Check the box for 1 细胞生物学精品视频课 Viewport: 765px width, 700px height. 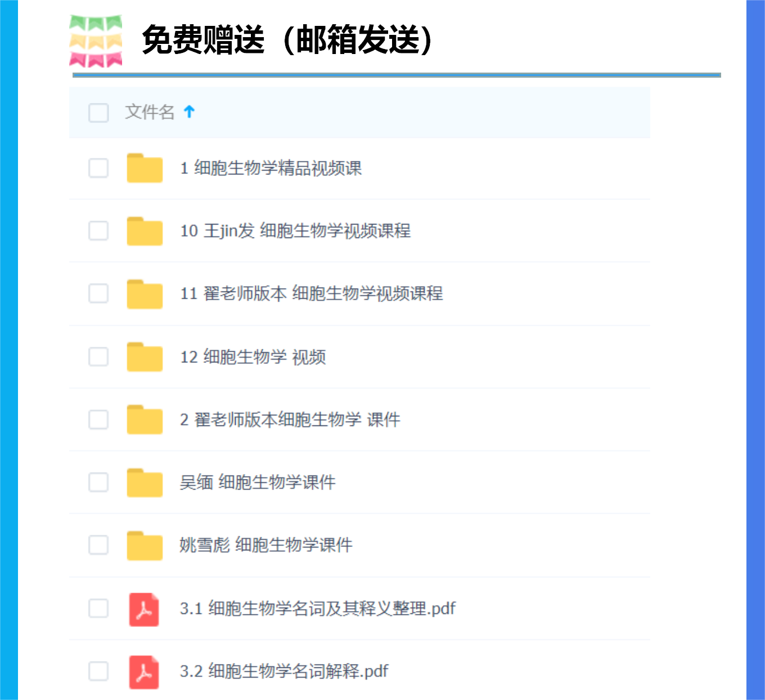pyautogui.click(x=98, y=168)
